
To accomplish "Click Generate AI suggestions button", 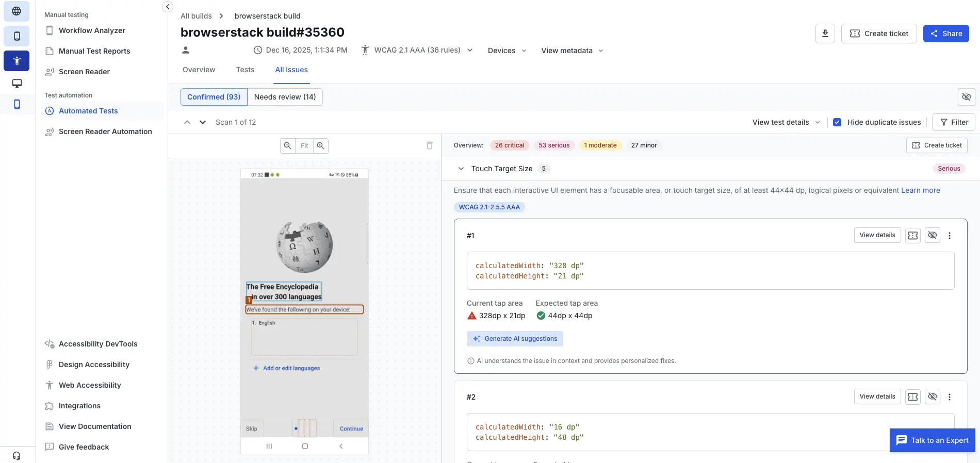I will point(515,339).
